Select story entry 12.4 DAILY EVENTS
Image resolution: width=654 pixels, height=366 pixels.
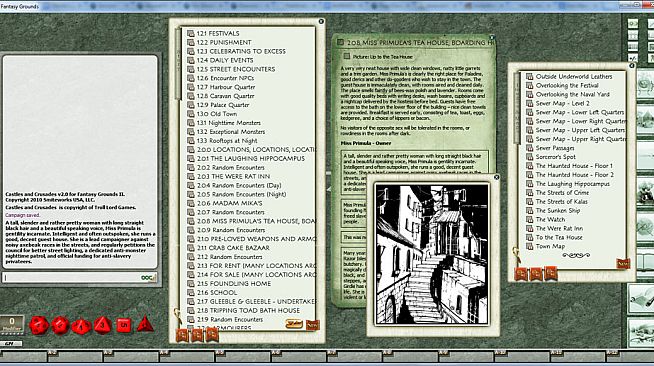coord(225,60)
